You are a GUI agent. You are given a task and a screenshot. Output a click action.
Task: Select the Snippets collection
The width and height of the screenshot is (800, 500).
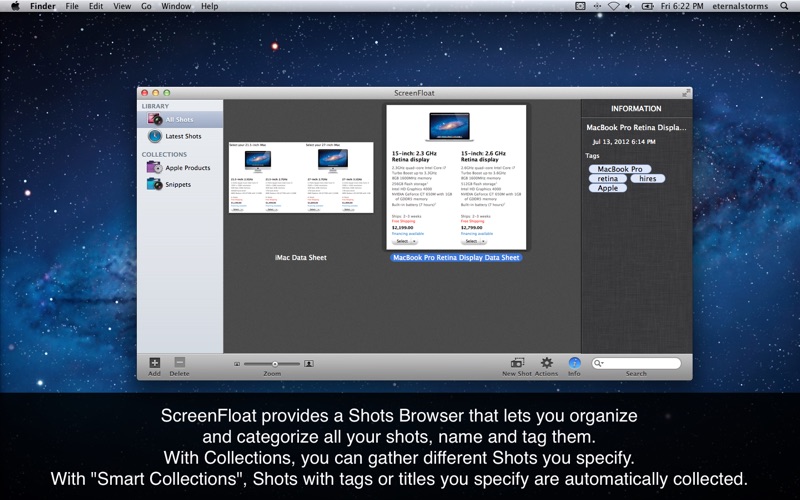coord(177,184)
